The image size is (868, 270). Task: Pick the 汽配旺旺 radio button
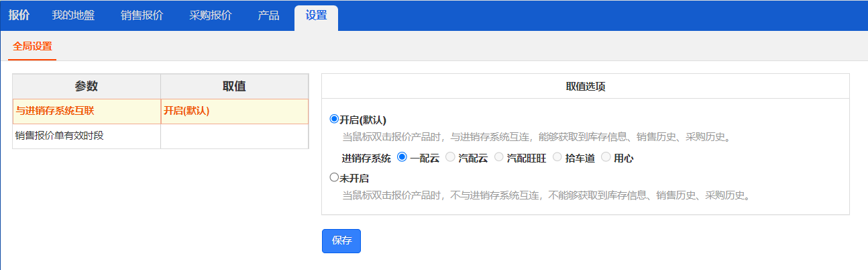click(x=498, y=157)
